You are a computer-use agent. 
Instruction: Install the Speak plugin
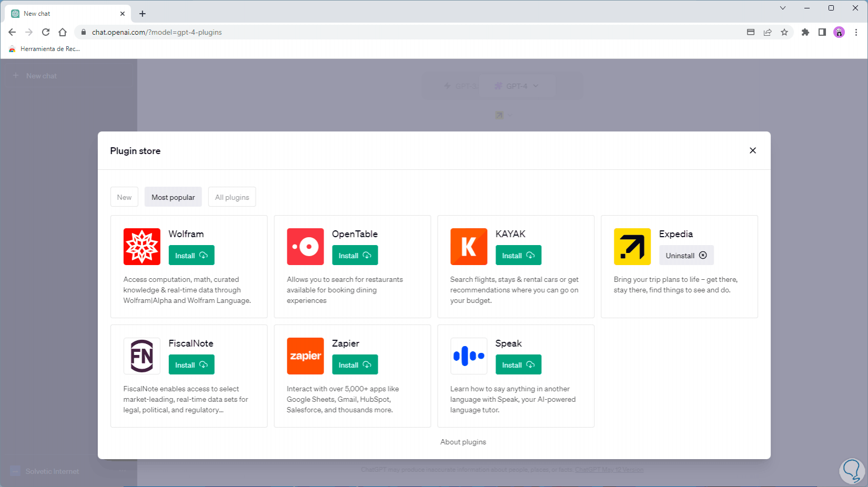tap(518, 364)
